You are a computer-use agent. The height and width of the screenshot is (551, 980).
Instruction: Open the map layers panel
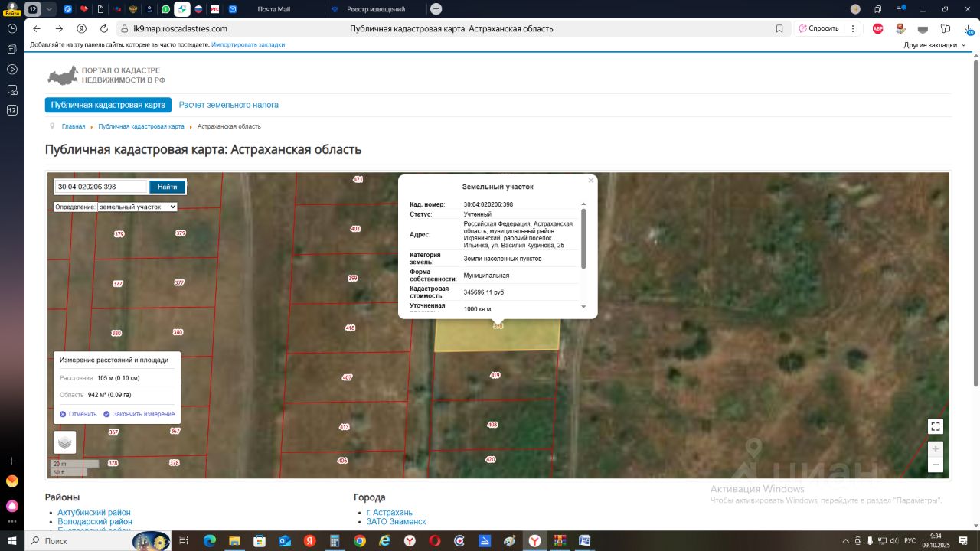(64, 442)
